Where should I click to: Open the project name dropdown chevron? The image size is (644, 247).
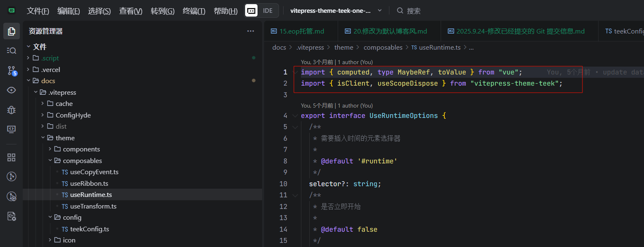380,11
